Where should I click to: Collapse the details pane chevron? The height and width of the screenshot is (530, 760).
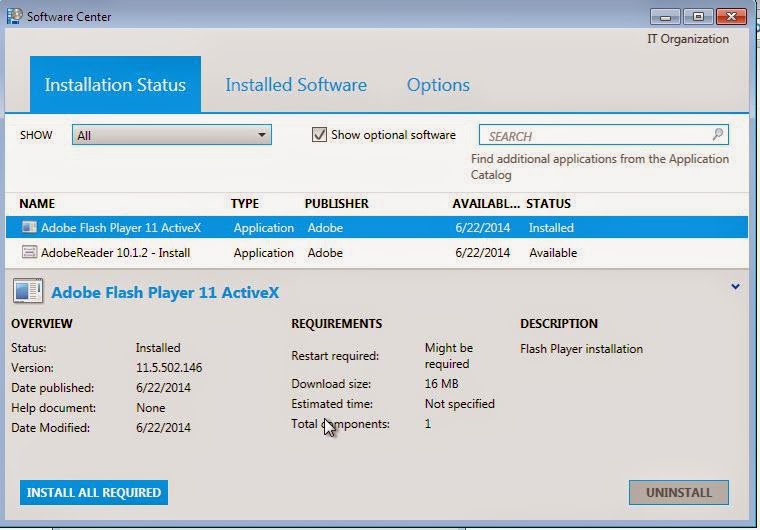pos(735,287)
